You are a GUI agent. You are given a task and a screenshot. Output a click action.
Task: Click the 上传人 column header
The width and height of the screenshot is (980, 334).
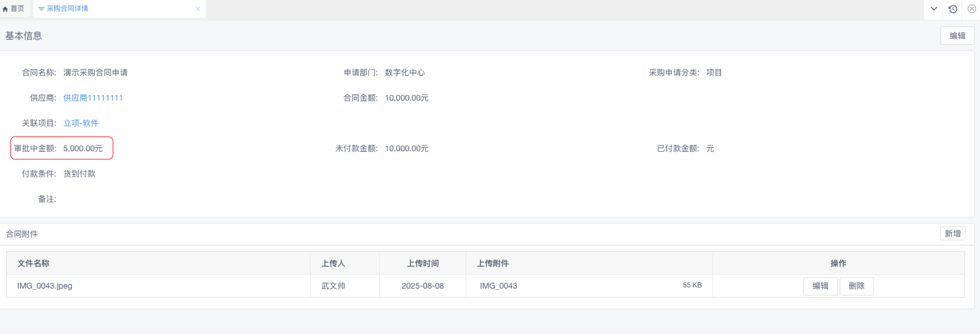point(333,263)
